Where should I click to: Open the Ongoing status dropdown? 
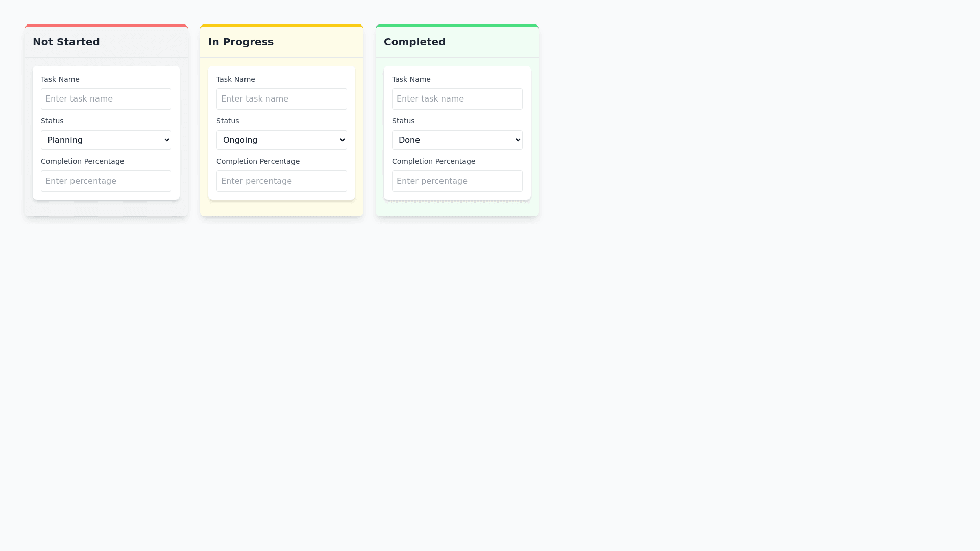pyautogui.click(x=281, y=140)
